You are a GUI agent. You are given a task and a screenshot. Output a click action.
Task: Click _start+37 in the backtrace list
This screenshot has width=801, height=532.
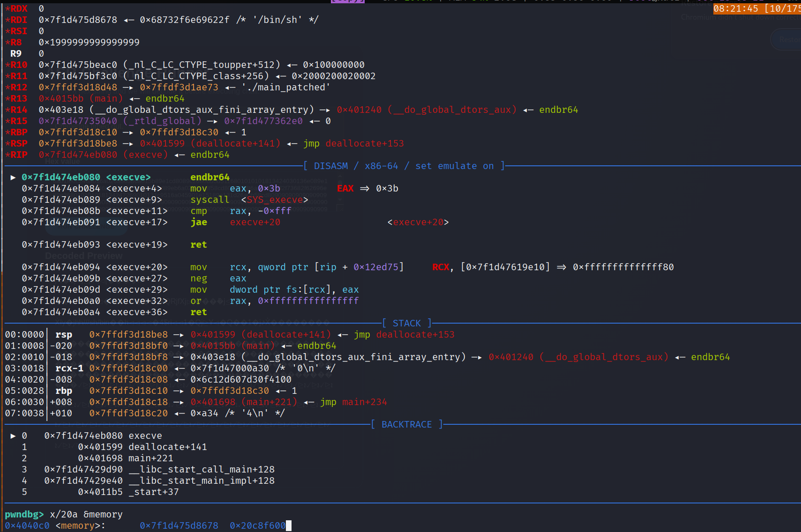(154, 492)
